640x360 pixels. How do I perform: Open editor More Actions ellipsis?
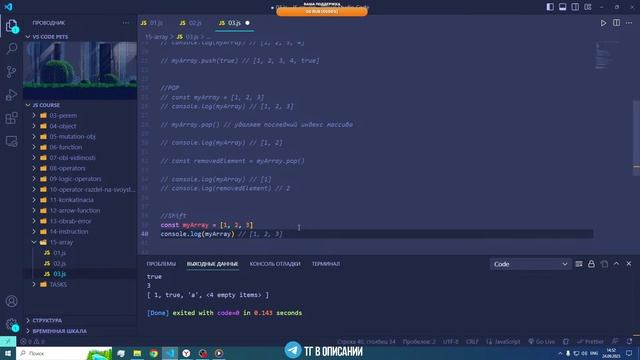(x=629, y=23)
